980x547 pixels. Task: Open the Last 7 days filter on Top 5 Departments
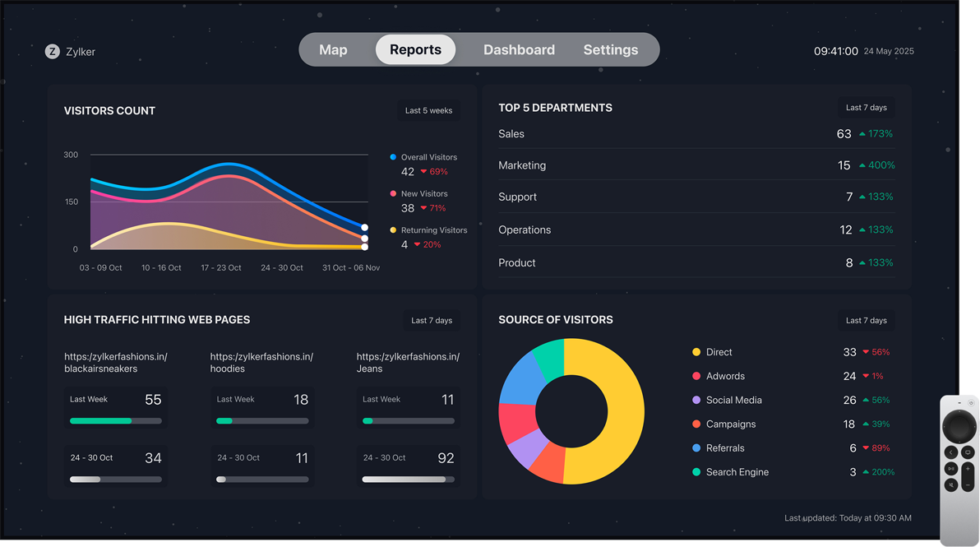coord(866,107)
